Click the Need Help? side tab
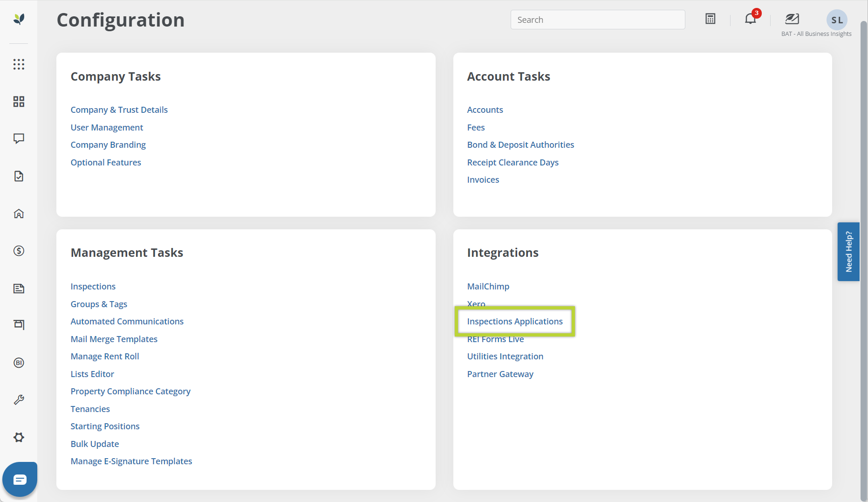This screenshot has width=868, height=502. [x=848, y=252]
